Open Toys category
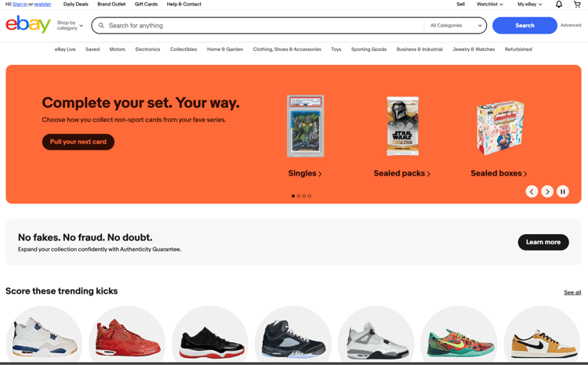This screenshot has width=588, height=365. pos(336,49)
